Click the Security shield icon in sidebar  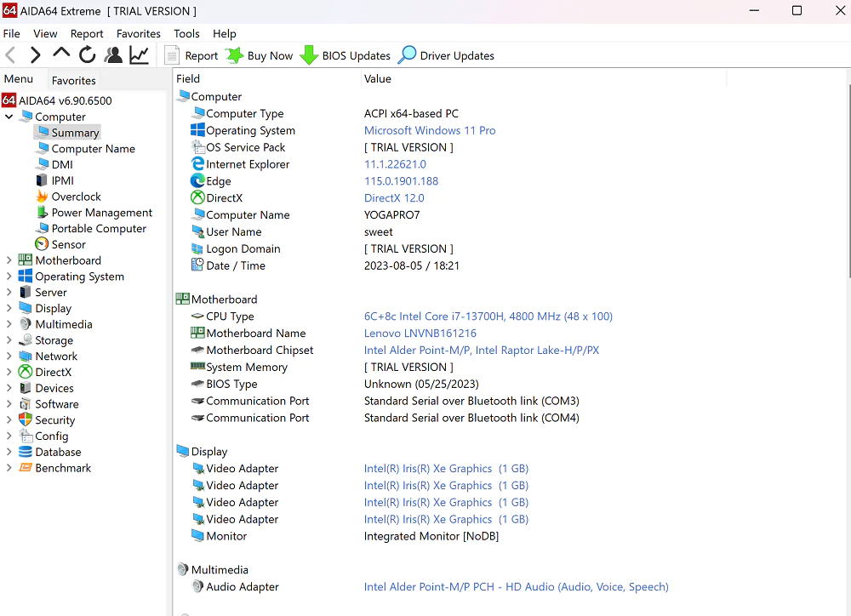click(26, 419)
